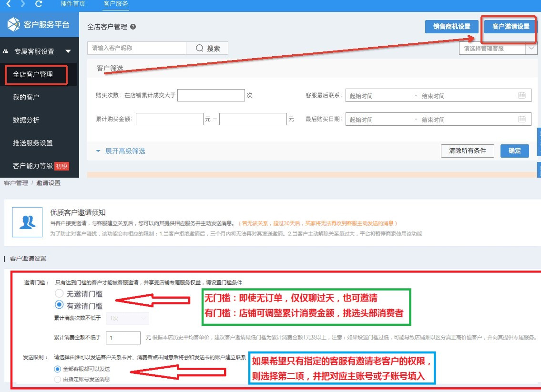Screen dimensions: 541x392
Task: Click the 销售商机设置 button
Action: point(451,27)
